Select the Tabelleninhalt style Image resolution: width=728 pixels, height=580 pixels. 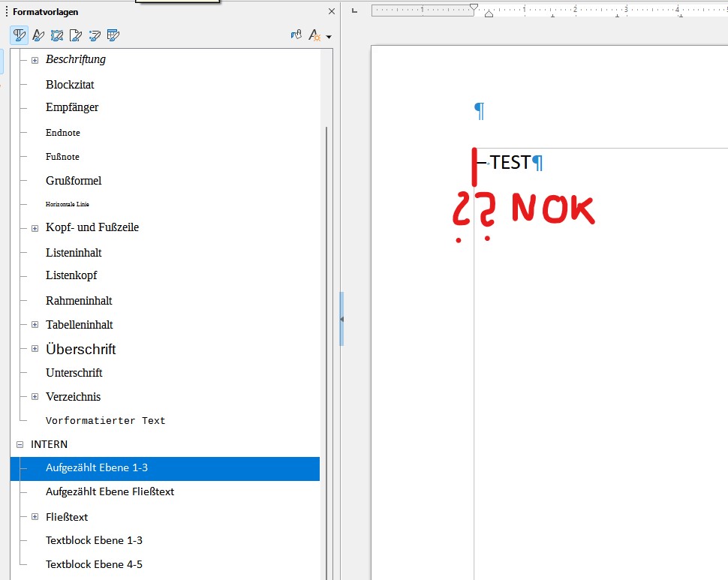[x=79, y=325]
